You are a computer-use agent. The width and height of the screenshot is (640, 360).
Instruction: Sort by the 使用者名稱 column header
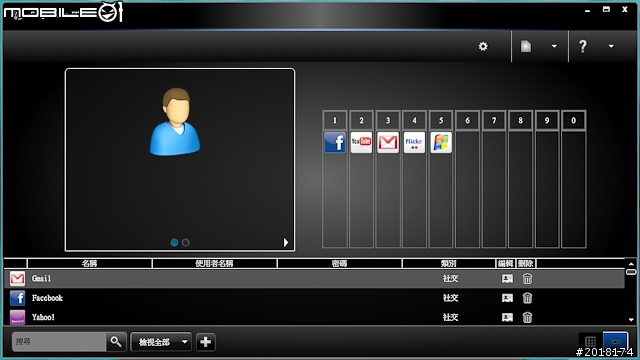214,263
